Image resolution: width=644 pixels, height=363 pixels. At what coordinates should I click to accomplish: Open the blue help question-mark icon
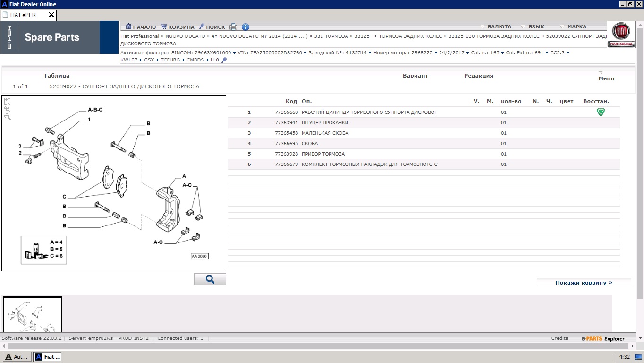tap(246, 27)
